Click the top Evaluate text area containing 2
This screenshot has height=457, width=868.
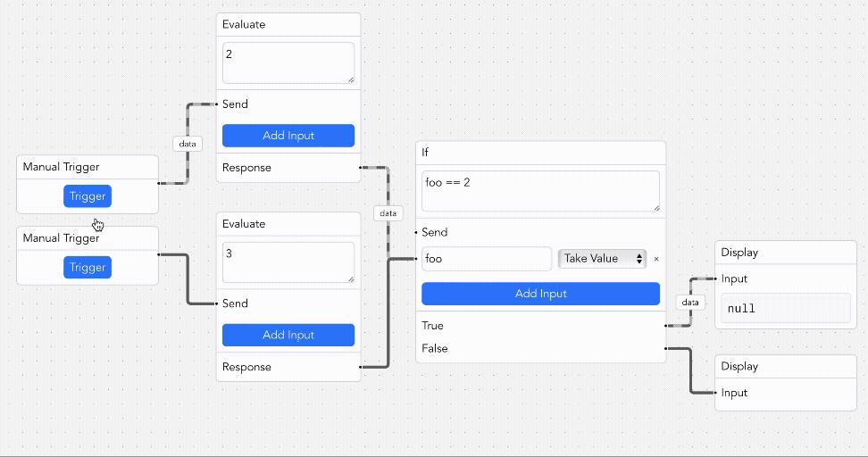click(x=288, y=63)
